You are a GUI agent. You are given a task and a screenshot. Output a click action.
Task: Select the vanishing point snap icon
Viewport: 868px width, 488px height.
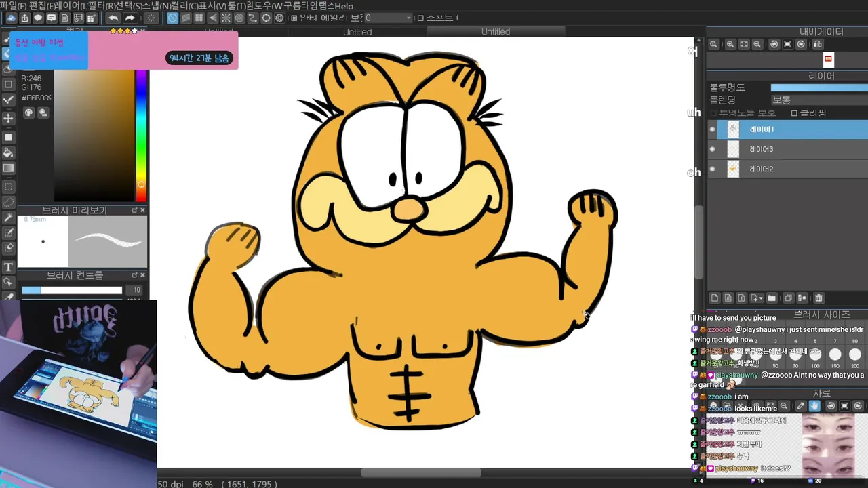(213, 18)
